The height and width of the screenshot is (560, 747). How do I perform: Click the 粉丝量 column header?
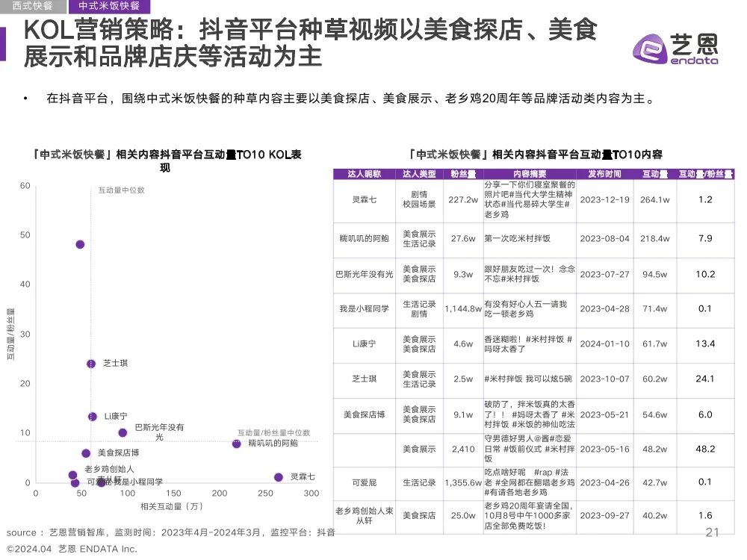463,174
